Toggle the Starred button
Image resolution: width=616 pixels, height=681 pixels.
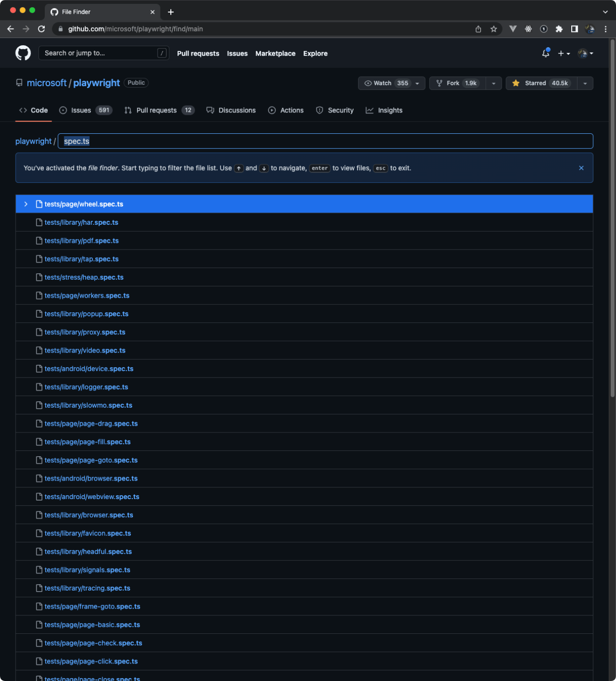(x=542, y=83)
